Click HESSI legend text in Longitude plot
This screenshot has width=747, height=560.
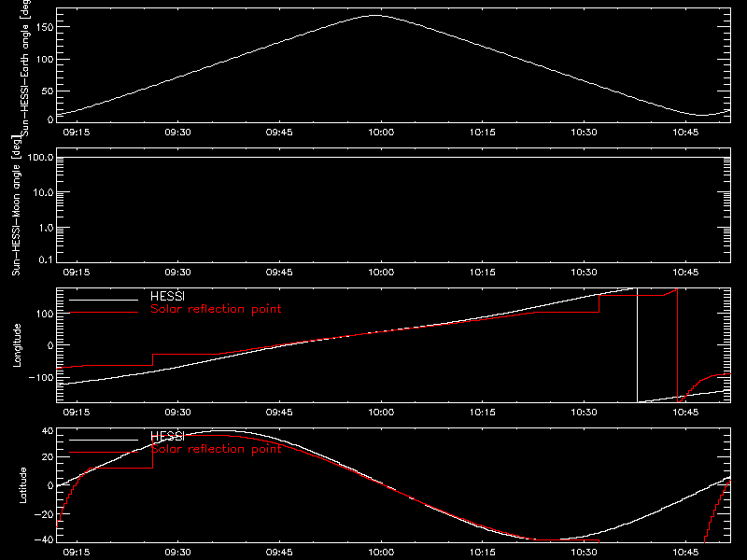click(x=167, y=297)
